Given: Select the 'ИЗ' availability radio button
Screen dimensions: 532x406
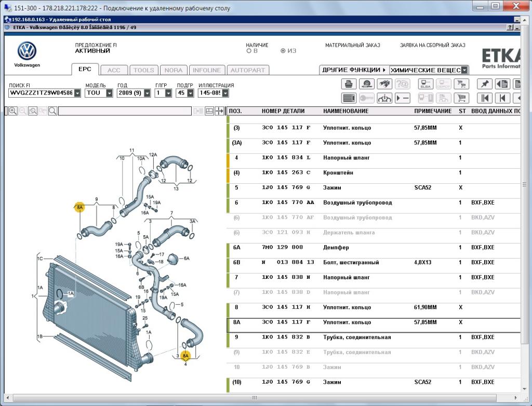Looking at the screenshot, I should pyautogui.click(x=283, y=51).
